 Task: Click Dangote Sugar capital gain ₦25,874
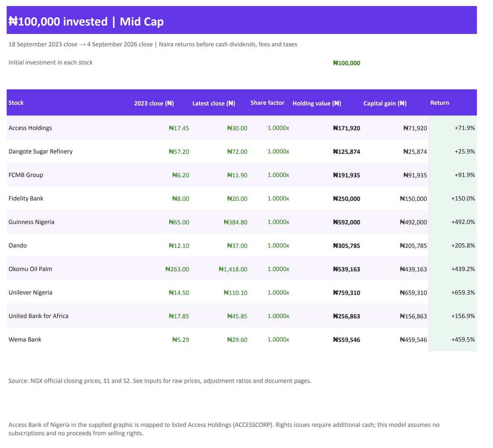415,152
